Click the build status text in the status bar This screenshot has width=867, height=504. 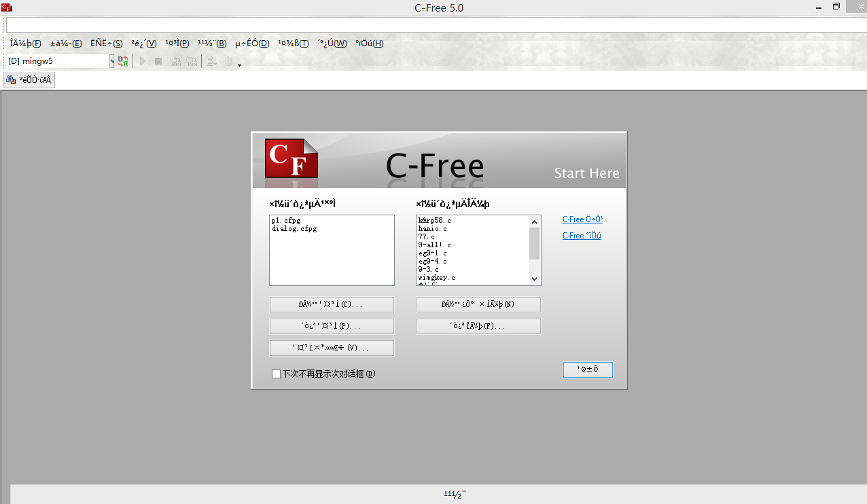pyautogui.click(x=455, y=494)
